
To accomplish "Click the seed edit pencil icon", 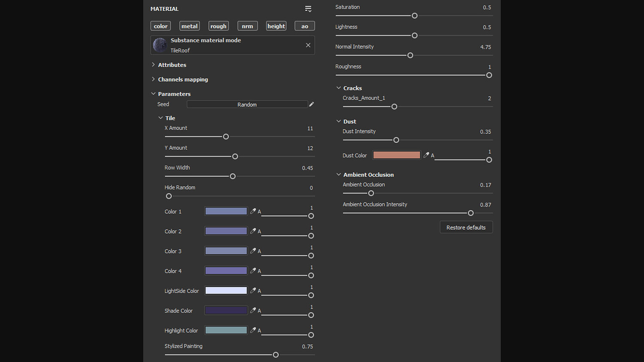I will [312, 104].
